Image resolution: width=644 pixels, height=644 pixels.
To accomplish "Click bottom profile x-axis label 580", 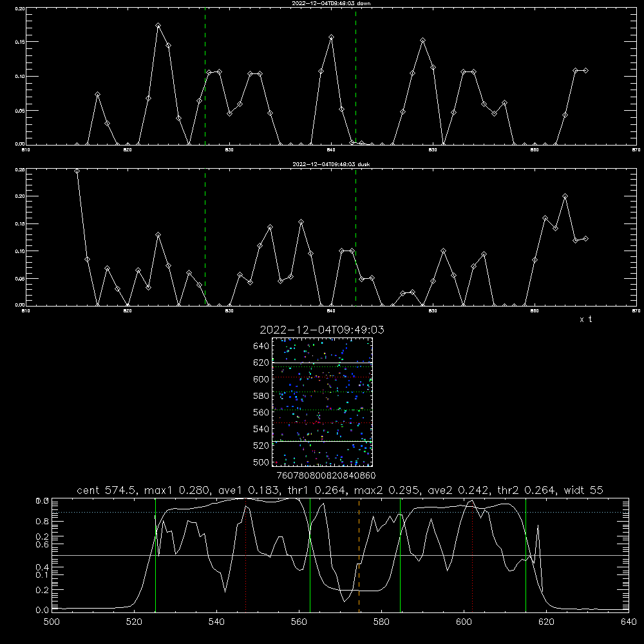I will coord(381,621).
